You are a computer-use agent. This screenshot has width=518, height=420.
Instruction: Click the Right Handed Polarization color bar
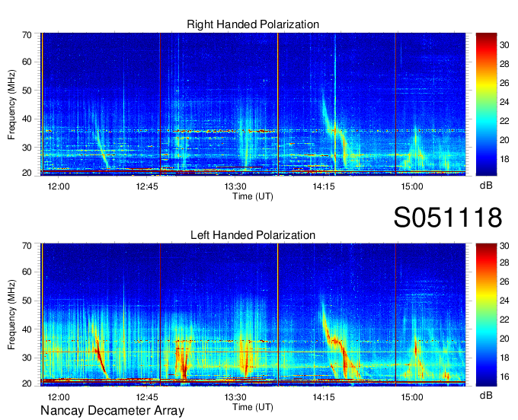click(486, 104)
